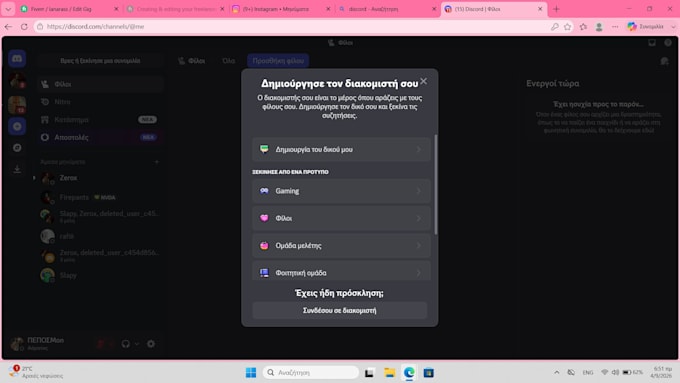Click the template list scrollbar in dialog

435,184
